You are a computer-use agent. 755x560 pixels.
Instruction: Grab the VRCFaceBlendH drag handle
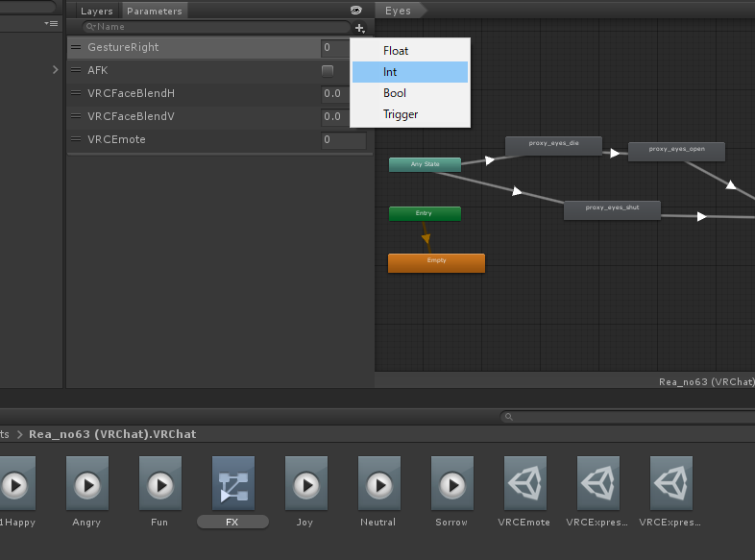tap(76, 93)
